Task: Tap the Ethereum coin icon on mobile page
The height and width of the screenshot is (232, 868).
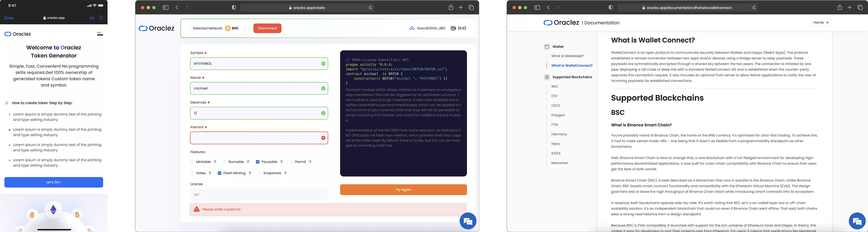Action: pyautogui.click(x=53, y=210)
